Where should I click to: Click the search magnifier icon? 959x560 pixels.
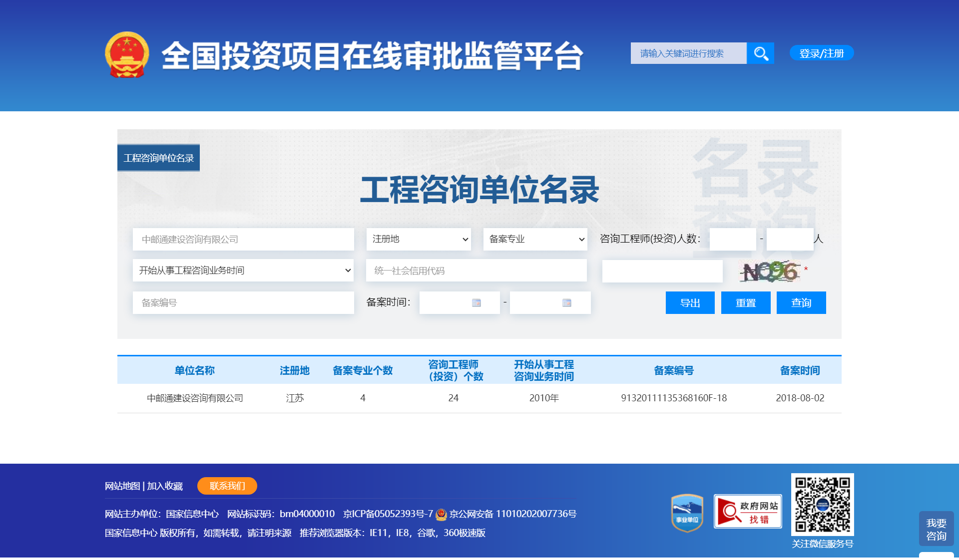(760, 53)
